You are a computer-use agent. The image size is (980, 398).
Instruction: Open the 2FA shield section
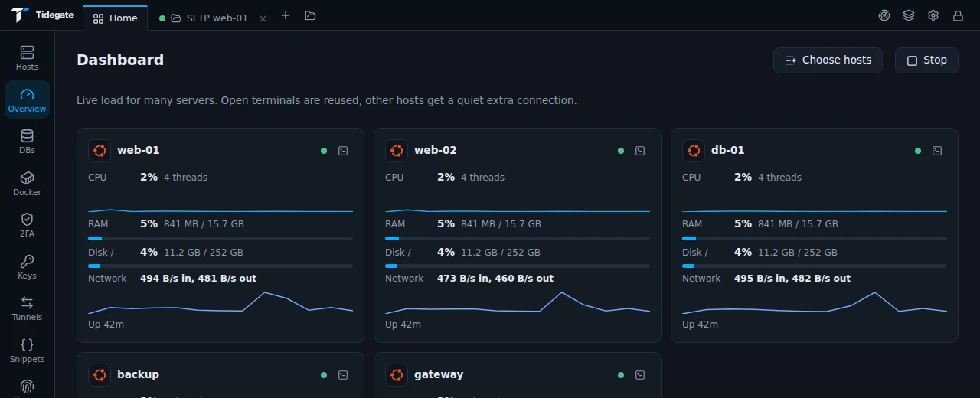[x=27, y=225]
